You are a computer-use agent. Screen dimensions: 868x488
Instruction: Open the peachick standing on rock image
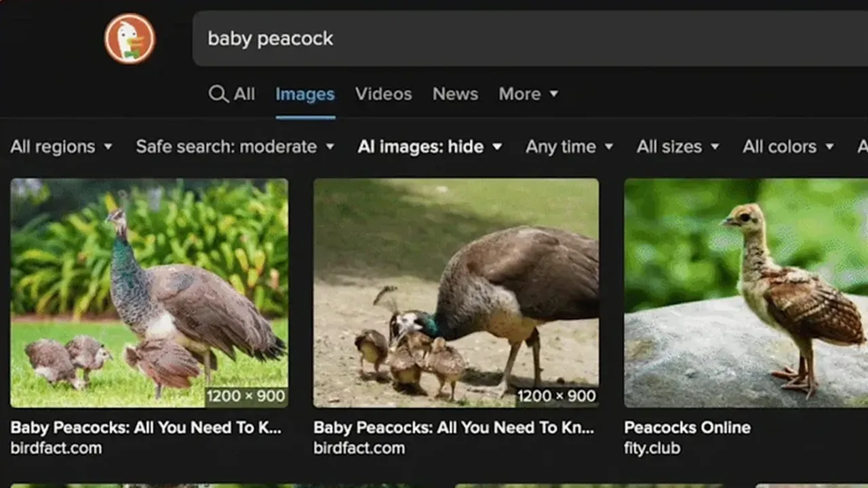(746, 293)
